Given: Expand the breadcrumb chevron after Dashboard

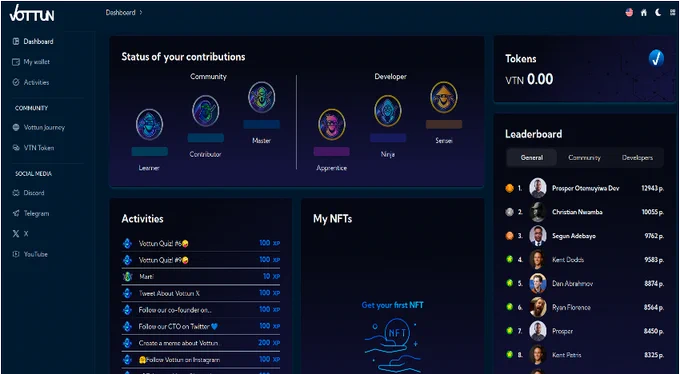Looking at the screenshot, I should point(141,13).
